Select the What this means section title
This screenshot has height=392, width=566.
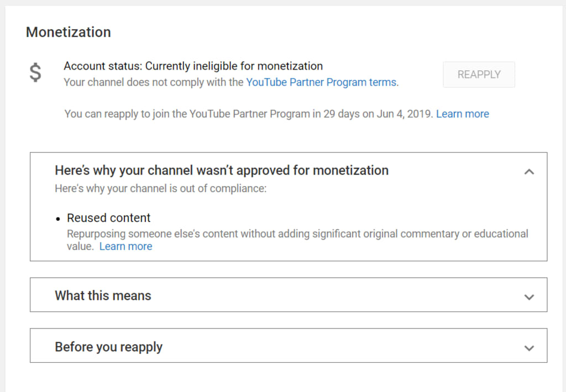[x=103, y=295]
